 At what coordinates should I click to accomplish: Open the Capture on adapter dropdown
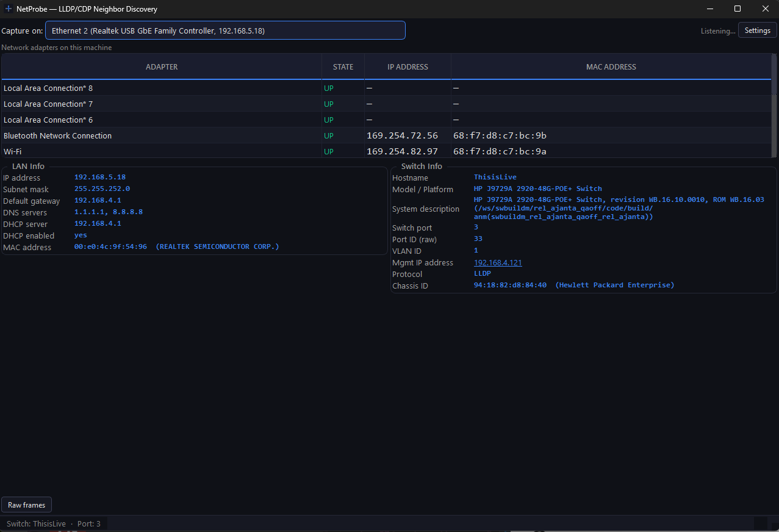[x=225, y=31]
